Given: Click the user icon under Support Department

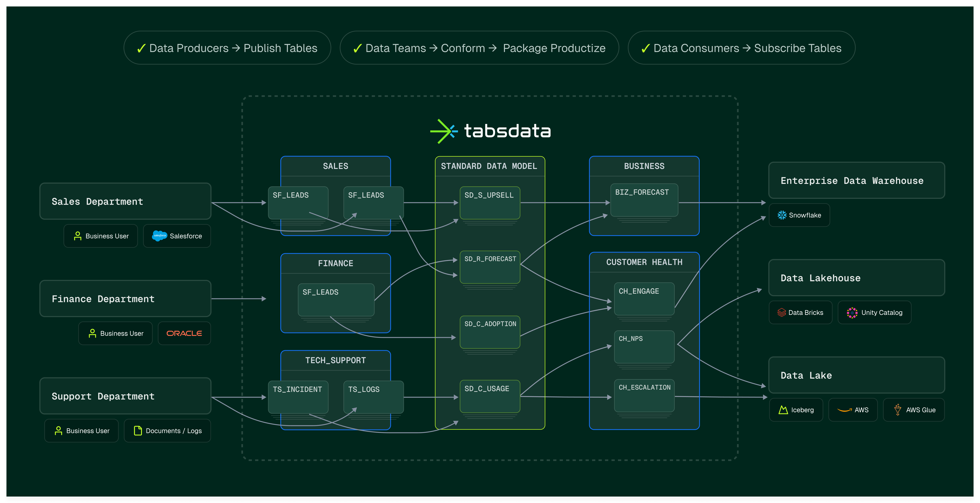Looking at the screenshot, I should point(58,431).
